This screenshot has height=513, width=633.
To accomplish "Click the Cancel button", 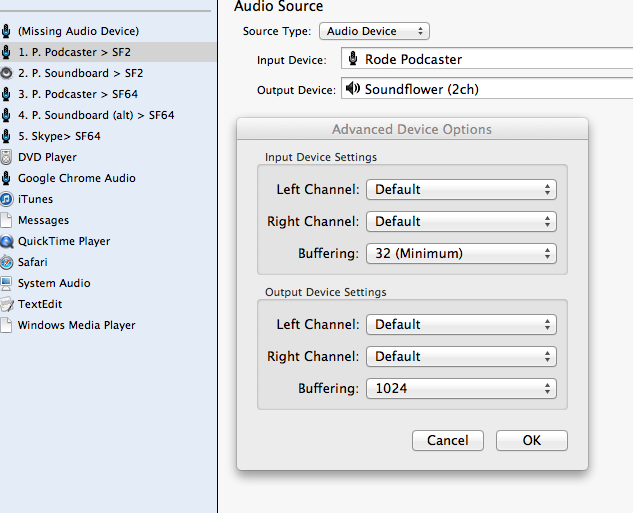I will [x=448, y=440].
